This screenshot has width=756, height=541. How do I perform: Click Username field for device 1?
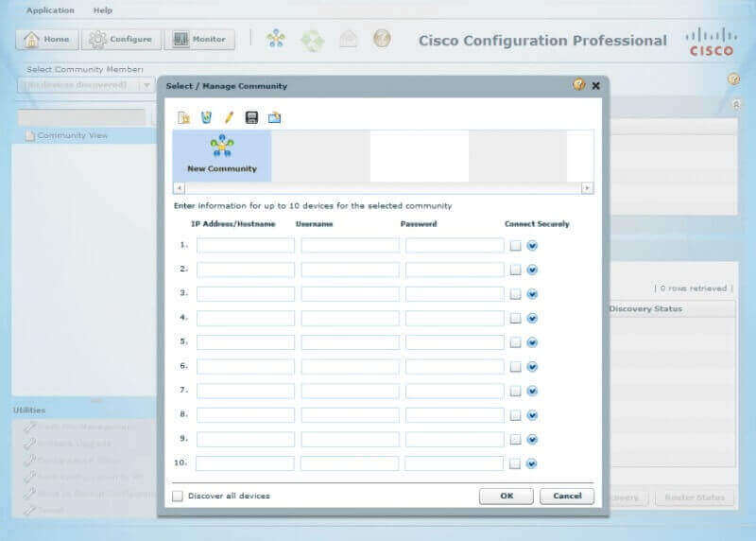pos(350,245)
